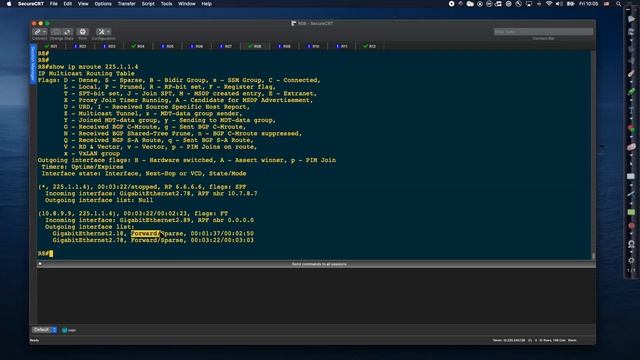Click the Connect toolbar icon
The image size is (640, 360).
click(x=37, y=32)
